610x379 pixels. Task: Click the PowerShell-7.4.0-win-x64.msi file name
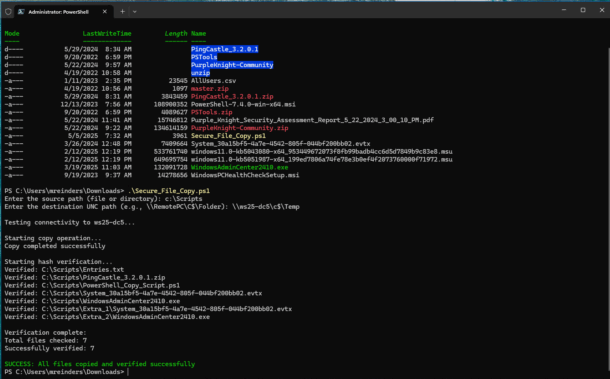[243, 104]
